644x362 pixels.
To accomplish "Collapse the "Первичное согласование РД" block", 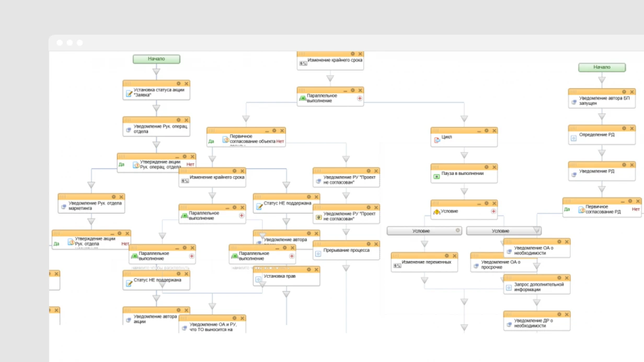I will pos(623,201).
